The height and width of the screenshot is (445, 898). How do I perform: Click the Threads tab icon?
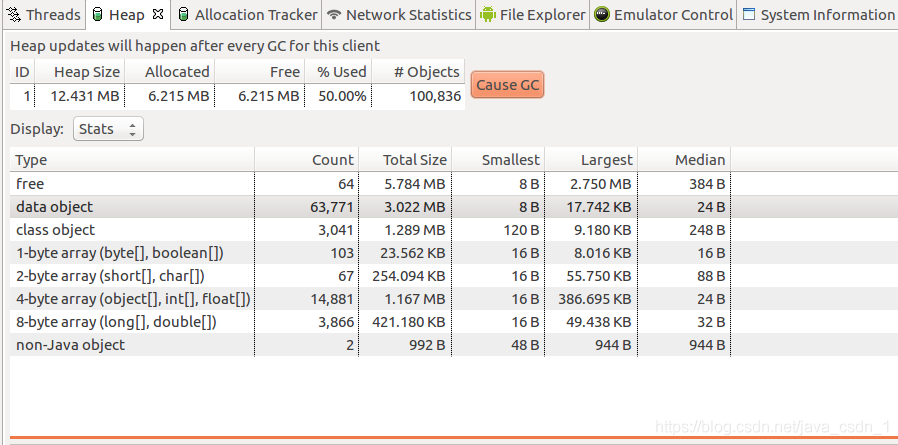(x=14, y=15)
